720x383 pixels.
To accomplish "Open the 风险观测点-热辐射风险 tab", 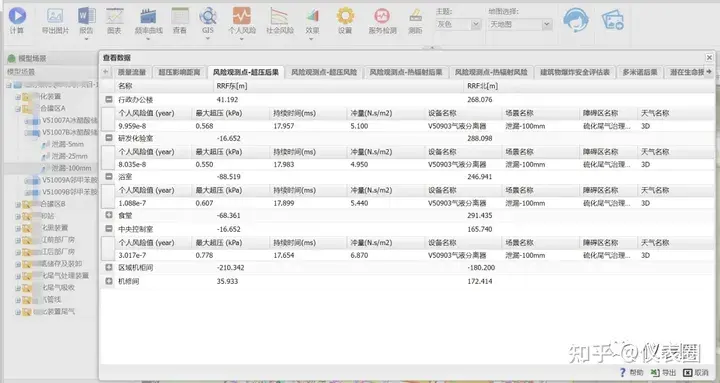I will pyautogui.click(x=491, y=72).
